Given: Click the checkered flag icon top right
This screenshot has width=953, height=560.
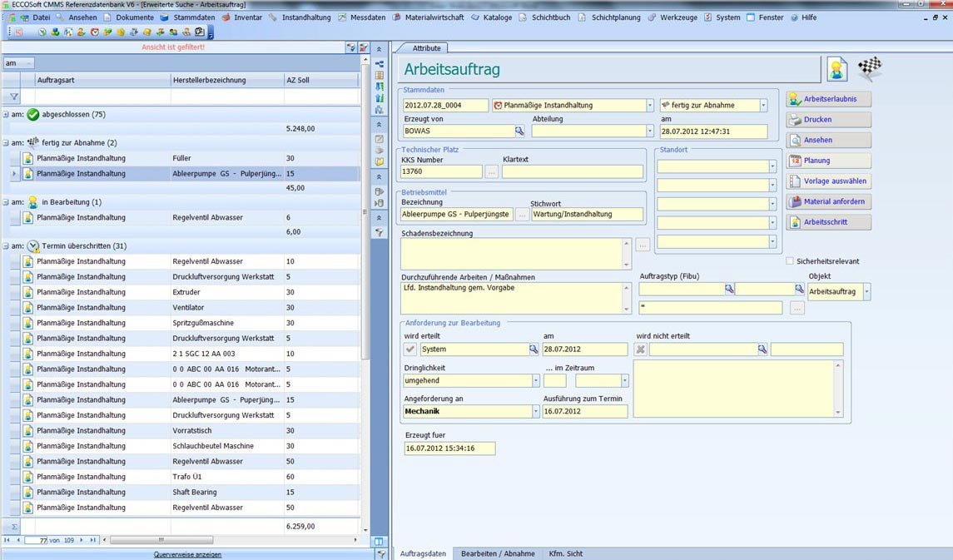Looking at the screenshot, I should pyautogui.click(x=870, y=68).
